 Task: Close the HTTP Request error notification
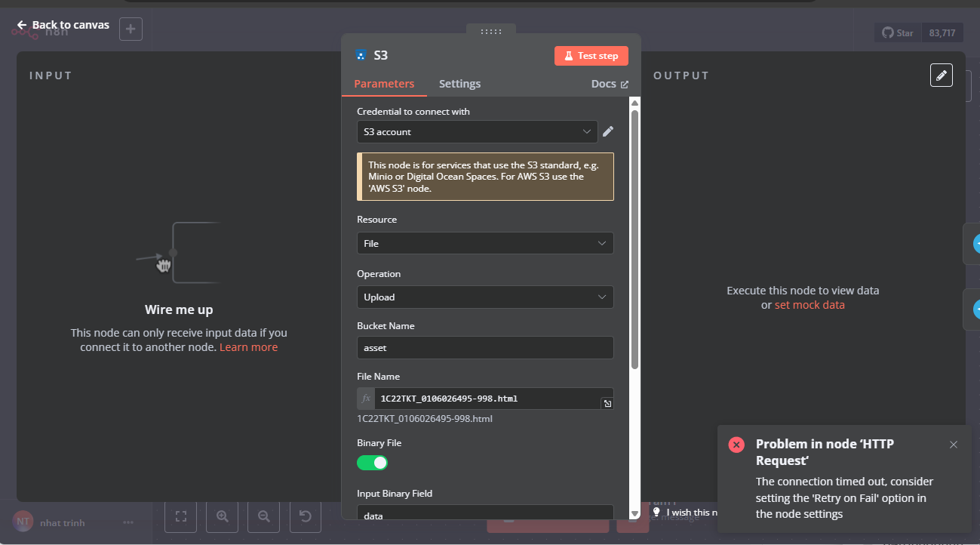click(x=954, y=445)
